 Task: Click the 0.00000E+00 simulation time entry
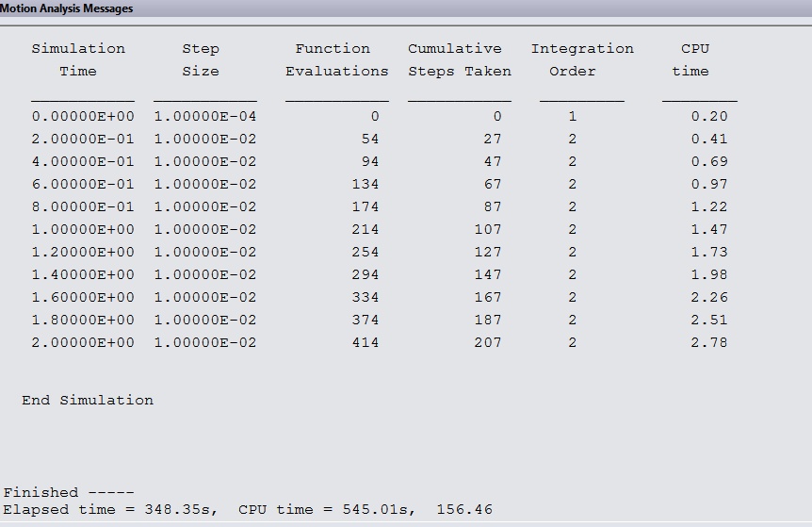[83, 116]
